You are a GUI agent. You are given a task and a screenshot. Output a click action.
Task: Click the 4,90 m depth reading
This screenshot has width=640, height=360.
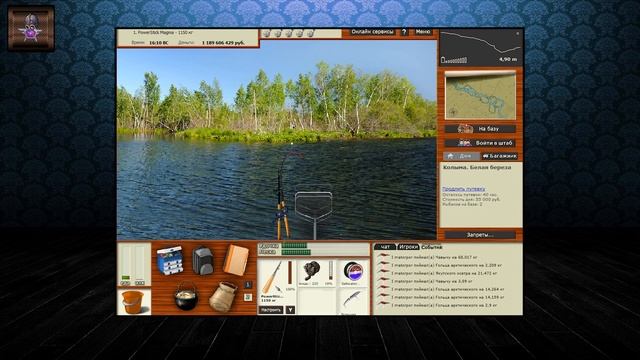pos(508,60)
